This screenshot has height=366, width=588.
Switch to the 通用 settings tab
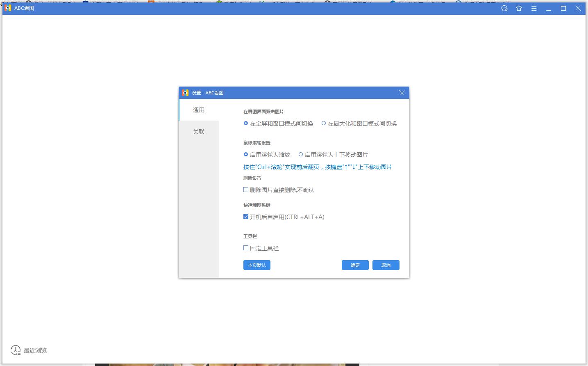point(199,110)
